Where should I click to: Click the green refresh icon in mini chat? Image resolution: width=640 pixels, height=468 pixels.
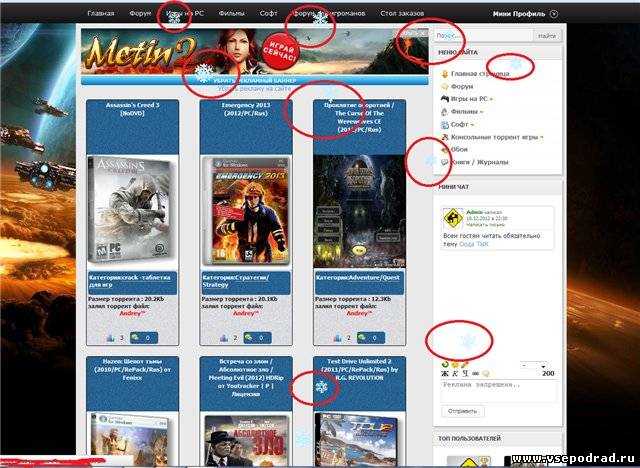point(445,364)
